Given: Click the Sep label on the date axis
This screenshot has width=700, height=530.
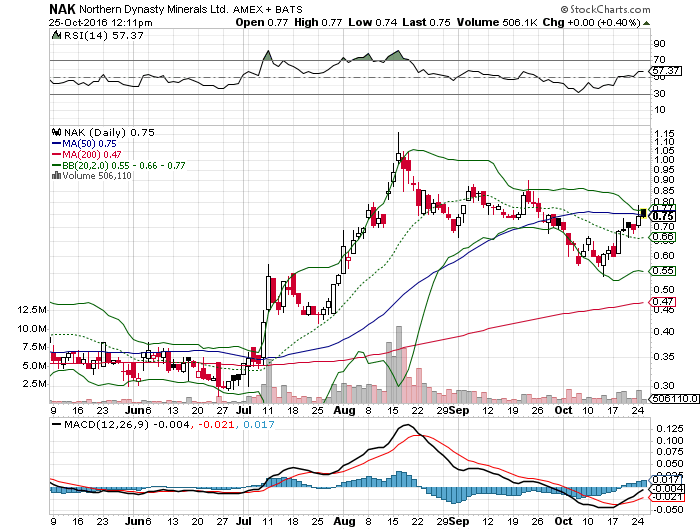Looking at the screenshot, I should (459, 410).
